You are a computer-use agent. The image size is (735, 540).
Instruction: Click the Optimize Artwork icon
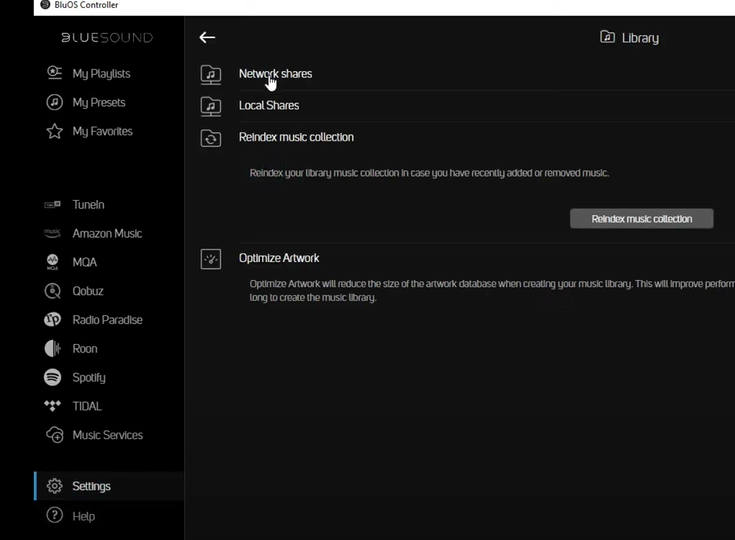[211, 259]
